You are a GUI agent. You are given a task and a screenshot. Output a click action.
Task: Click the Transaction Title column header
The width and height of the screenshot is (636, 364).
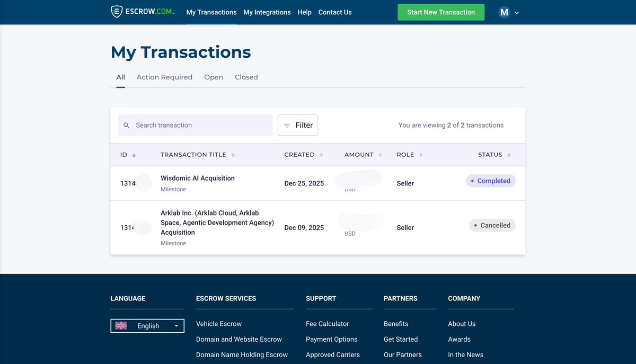(x=193, y=155)
